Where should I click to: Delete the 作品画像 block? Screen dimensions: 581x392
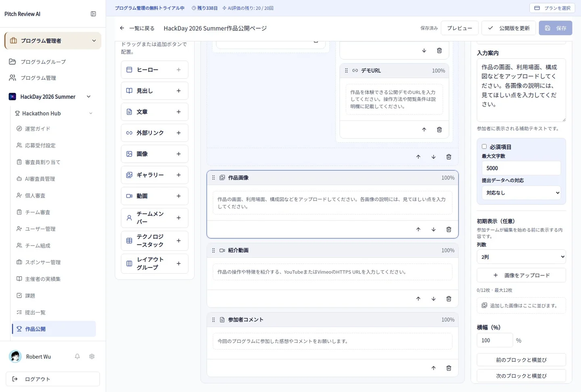click(x=449, y=229)
